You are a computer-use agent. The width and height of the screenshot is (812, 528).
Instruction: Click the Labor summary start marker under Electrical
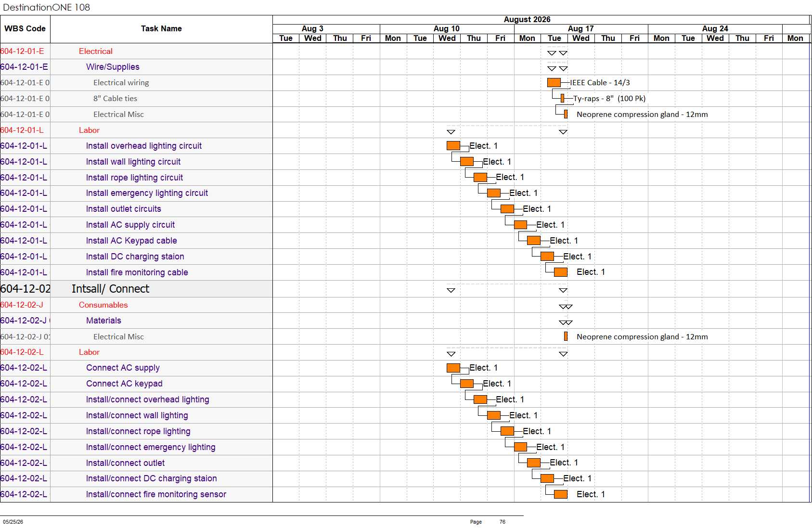coord(451,132)
